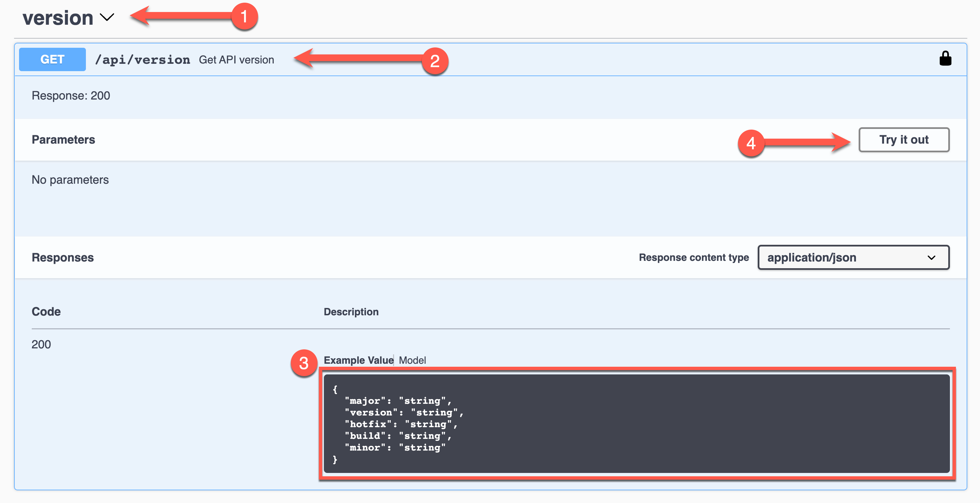Click the blue GET method badge
Viewport: 980px width, 503px height.
[x=52, y=59]
